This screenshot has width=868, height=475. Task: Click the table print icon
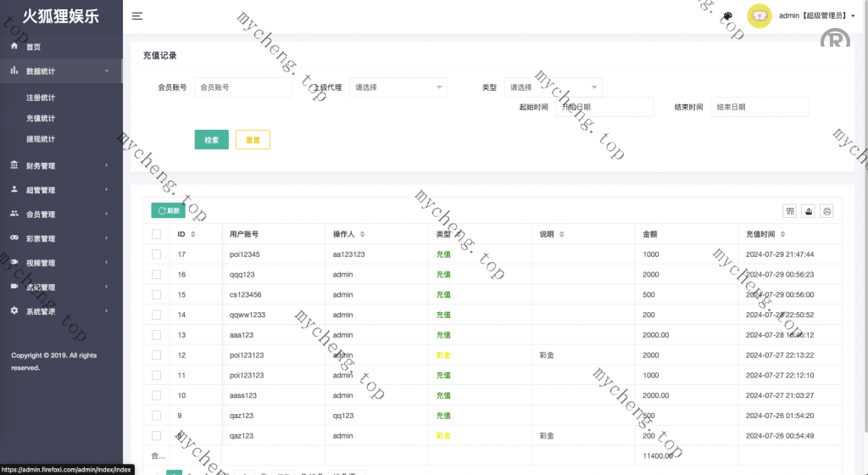(827, 211)
